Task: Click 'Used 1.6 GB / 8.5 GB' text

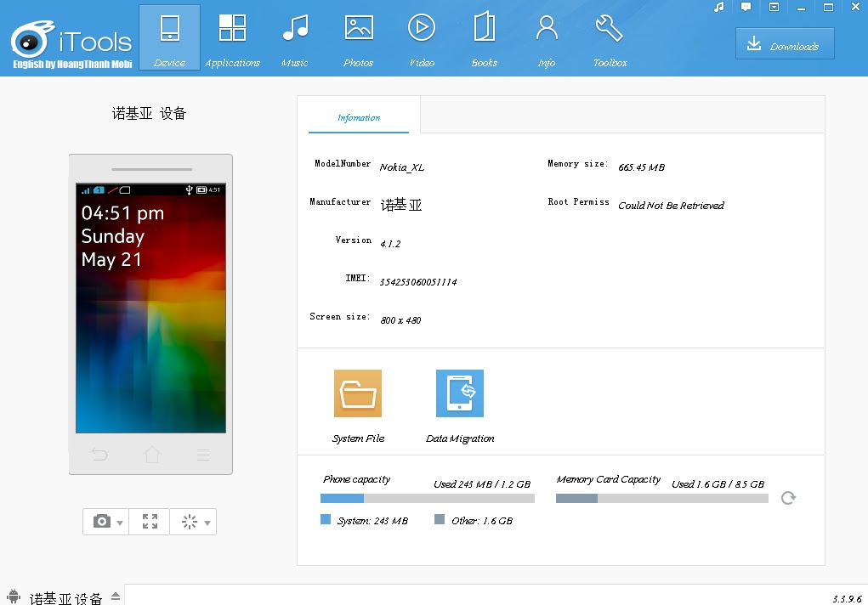Action: pyautogui.click(x=718, y=484)
